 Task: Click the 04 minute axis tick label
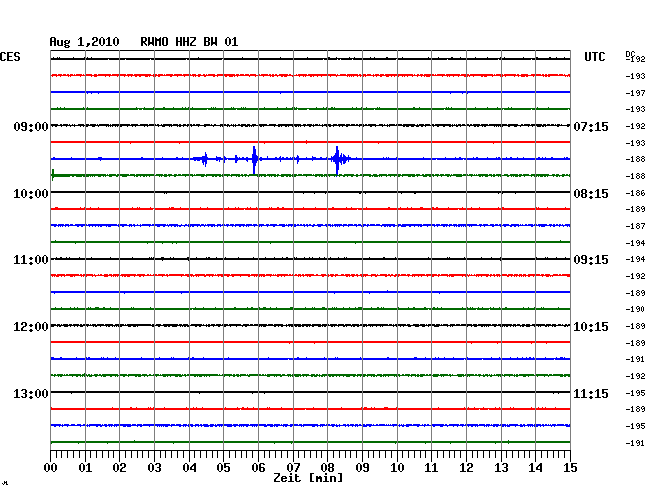[x=189, y=468]
